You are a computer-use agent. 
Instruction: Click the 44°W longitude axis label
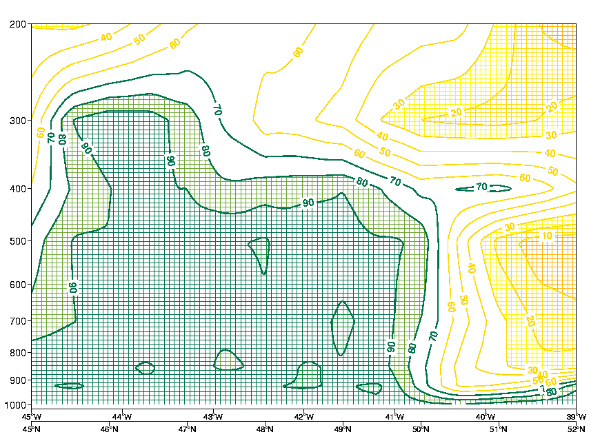pos(122,415)
